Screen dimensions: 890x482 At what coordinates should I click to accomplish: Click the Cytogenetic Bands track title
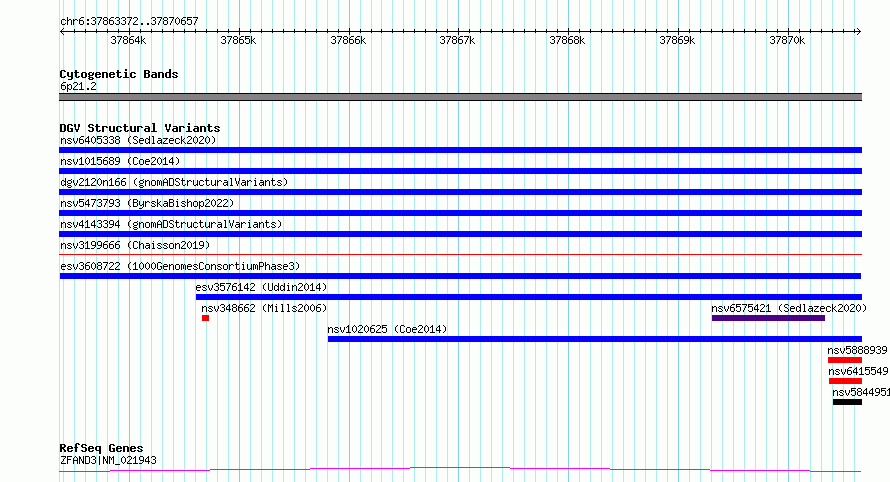tap(119, 74)
